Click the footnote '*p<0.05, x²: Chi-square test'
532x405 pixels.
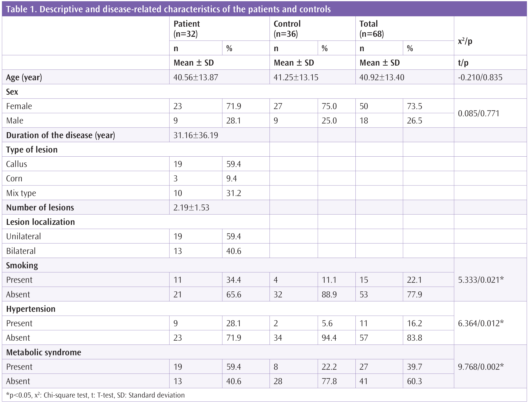pos(47,395)
